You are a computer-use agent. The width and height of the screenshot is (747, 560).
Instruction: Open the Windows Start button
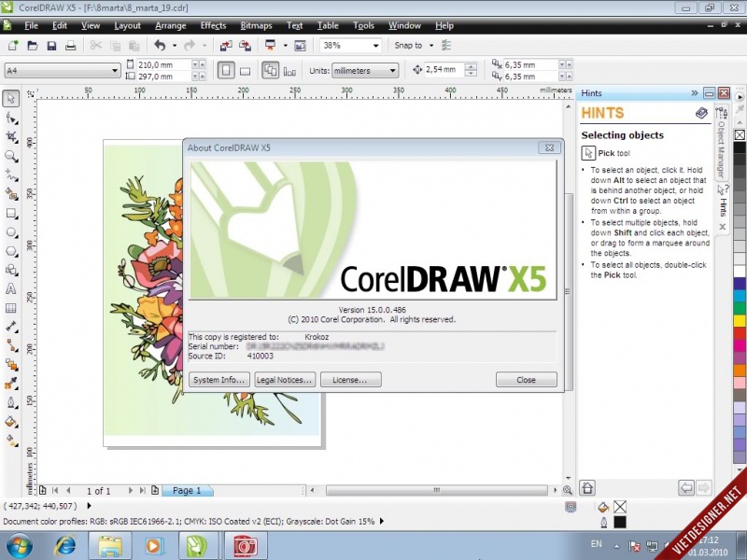tap(20, 545)
